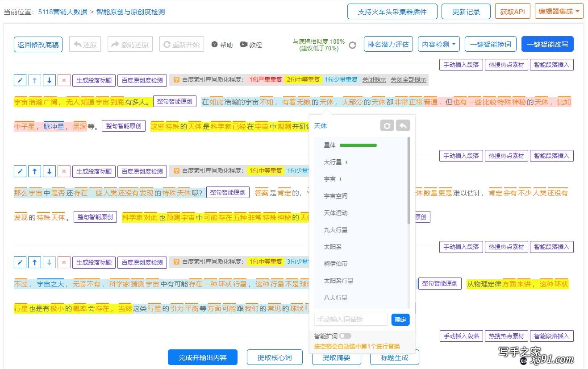Click 关闭提示 link in first paragraph
This screenshot has height=369, width=588.
374,80
